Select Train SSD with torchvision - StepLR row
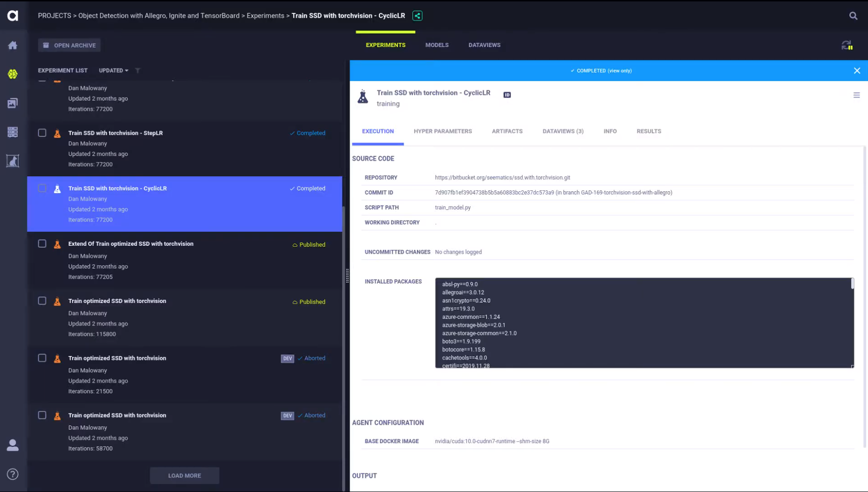This screenshot has height=492, width=868. pyautogui.click(x=185, y=149)
